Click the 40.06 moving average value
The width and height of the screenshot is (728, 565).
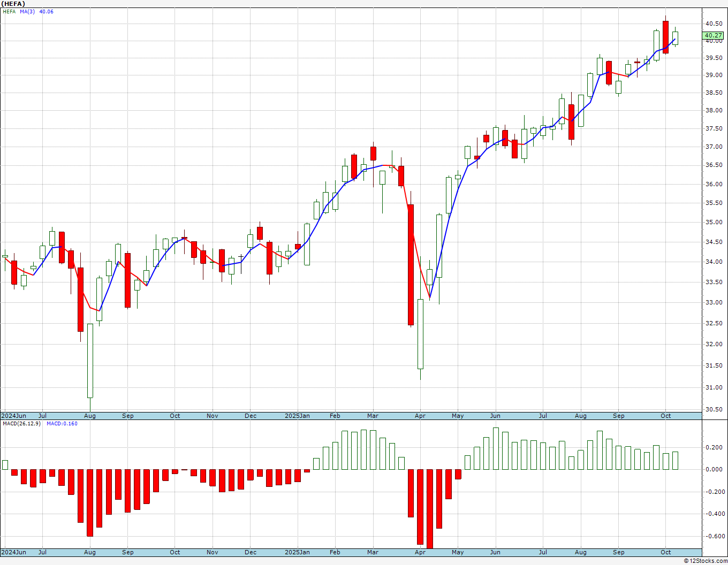[x=47, y=12]
